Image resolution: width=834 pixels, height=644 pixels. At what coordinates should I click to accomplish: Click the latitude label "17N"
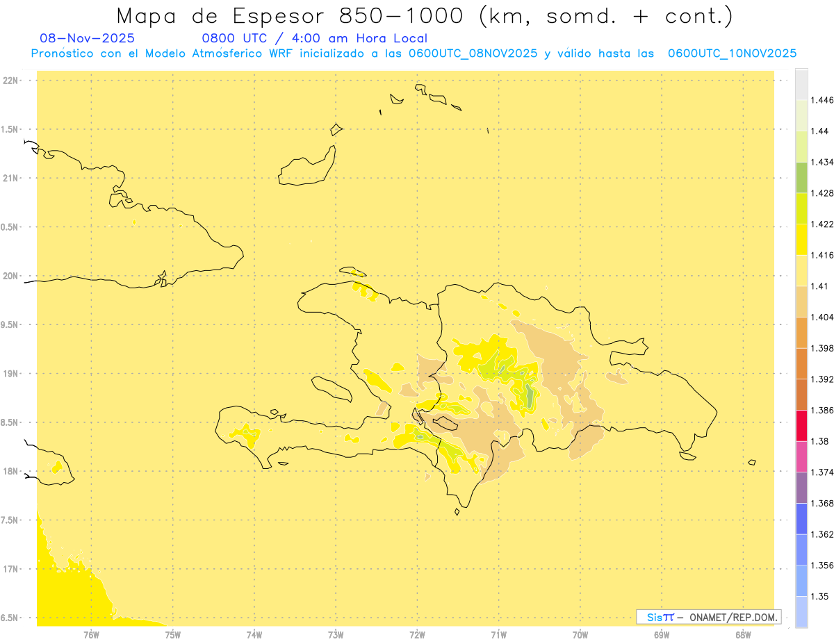coord(10,569)
